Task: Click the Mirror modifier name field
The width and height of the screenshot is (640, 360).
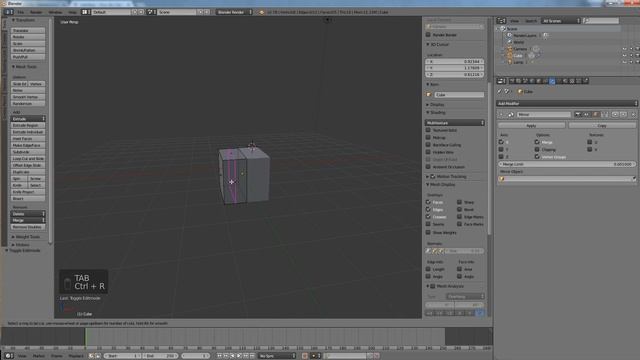Action: [544, 115]
